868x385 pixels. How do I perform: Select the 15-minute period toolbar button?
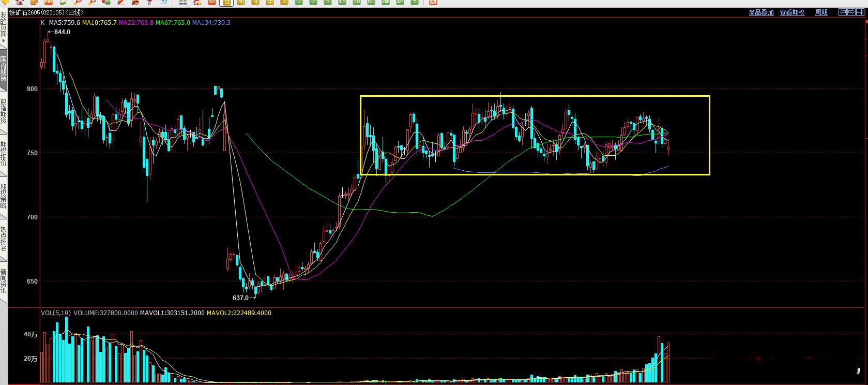point(342,2)
